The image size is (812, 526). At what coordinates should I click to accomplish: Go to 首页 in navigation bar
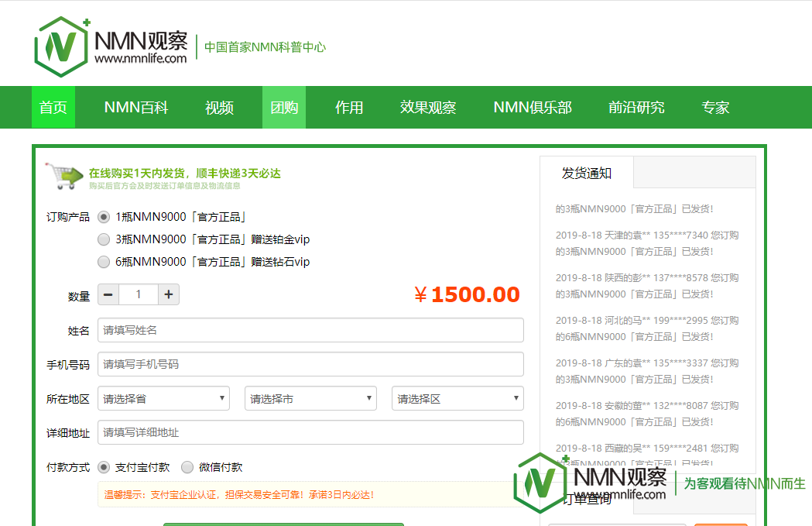click(53, 107)
